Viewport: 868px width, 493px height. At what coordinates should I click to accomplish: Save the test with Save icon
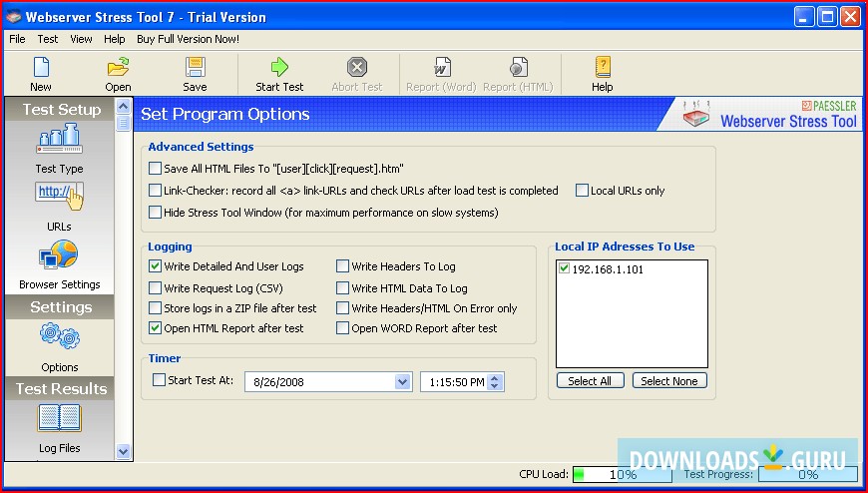click(x=195, y=68)
